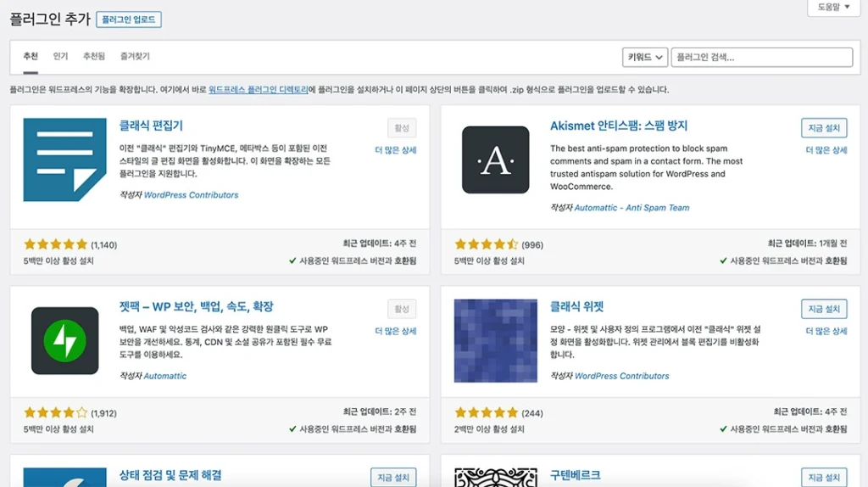Click the Health Check plugin icon

(64, 477)
